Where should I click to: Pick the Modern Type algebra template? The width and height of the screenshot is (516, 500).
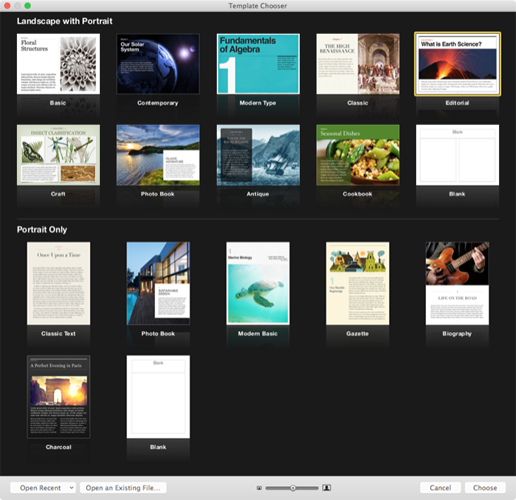coord(258,64)
